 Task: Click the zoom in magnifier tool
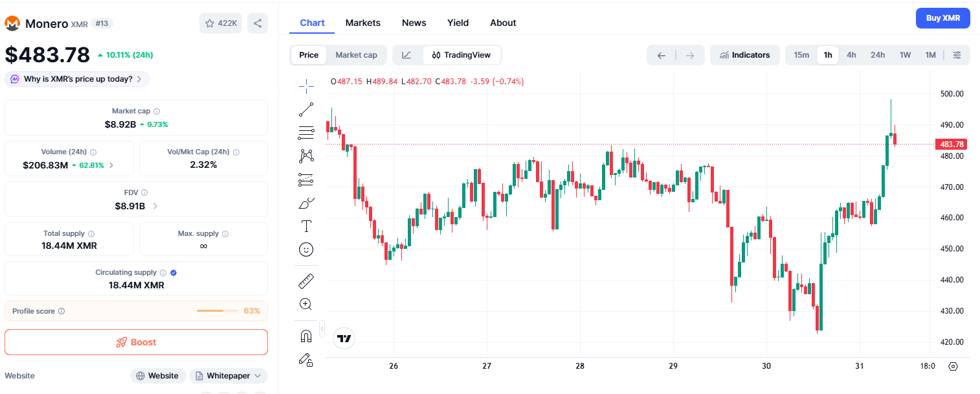306,304
